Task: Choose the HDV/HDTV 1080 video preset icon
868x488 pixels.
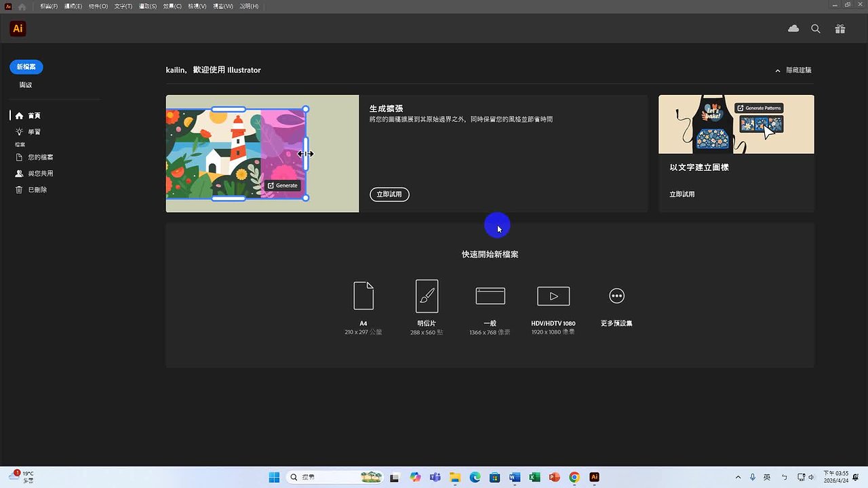Action: click(x=553, y=296)
